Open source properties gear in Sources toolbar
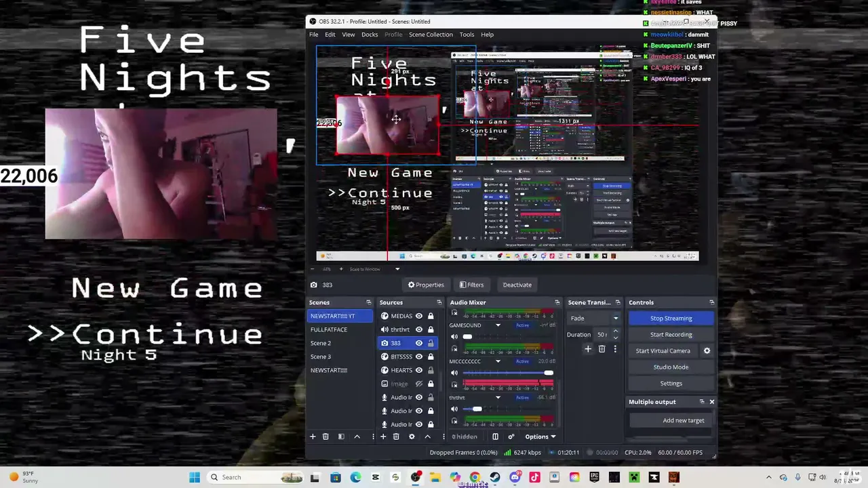The height and width of the screenshot is (488, 868). pyautogui.click(x=412, y=436)
